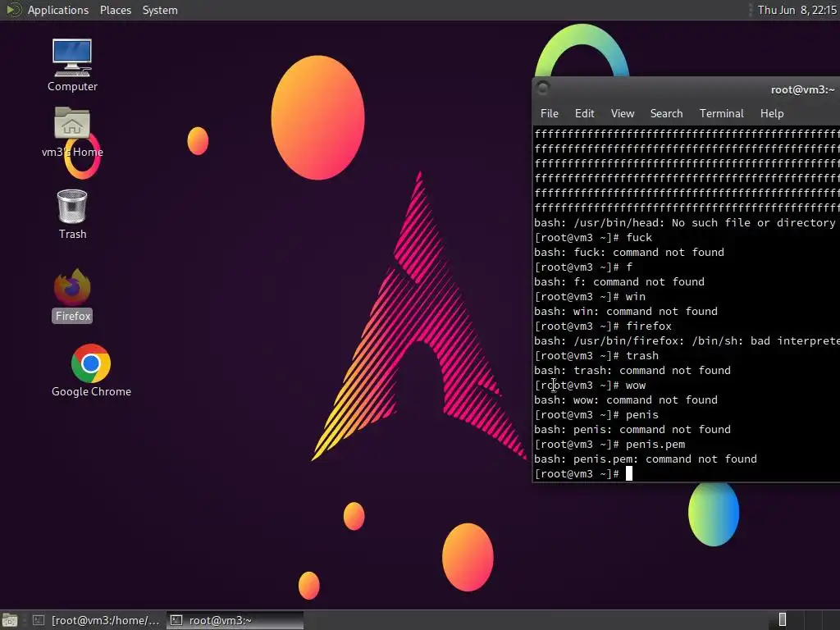Click the 'bash: win: command not found' line
The height and width of the screenshot is (630, 840).
(x=626, y=311)
